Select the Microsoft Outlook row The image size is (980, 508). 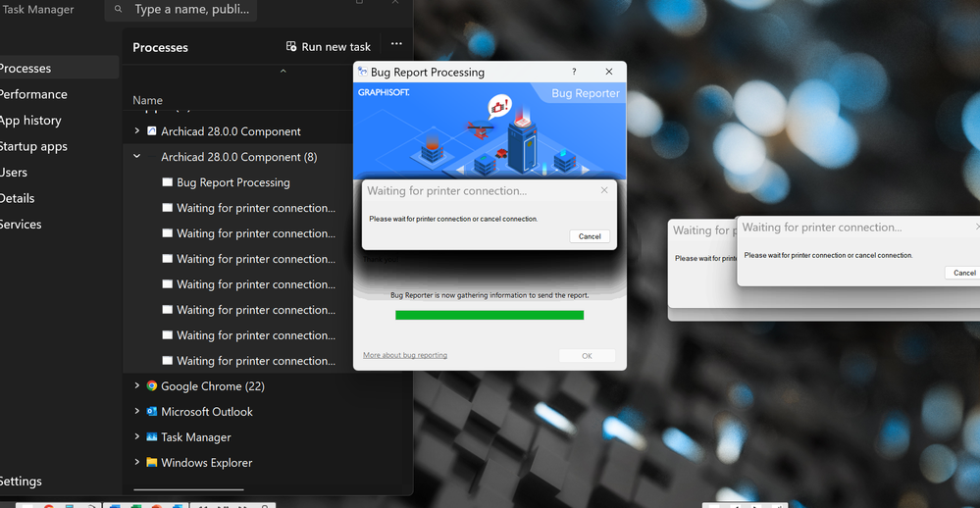(x=237, y=411)
